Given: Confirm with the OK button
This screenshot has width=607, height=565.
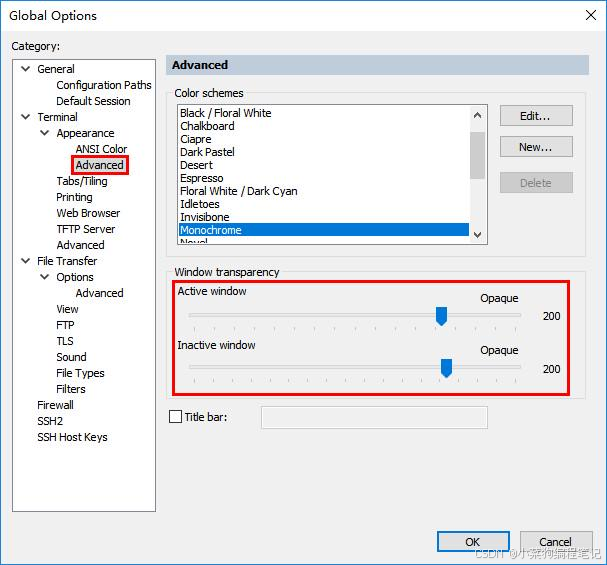Looking at the screenshot, I should pos(473,541).
